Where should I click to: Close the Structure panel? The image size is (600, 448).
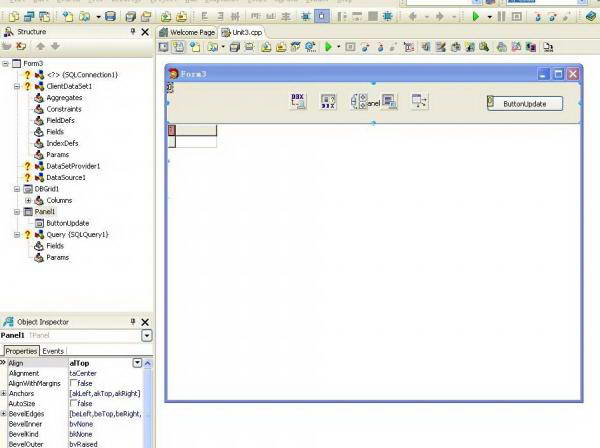(145, 32)
